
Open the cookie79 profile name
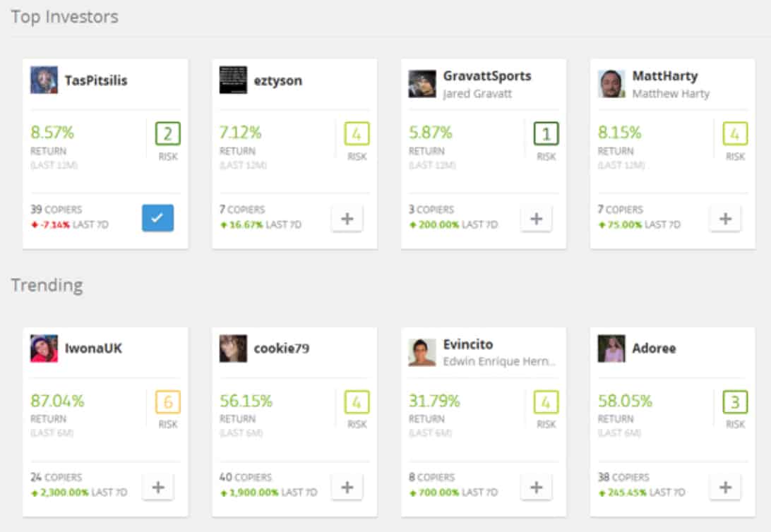pos(281,349)
